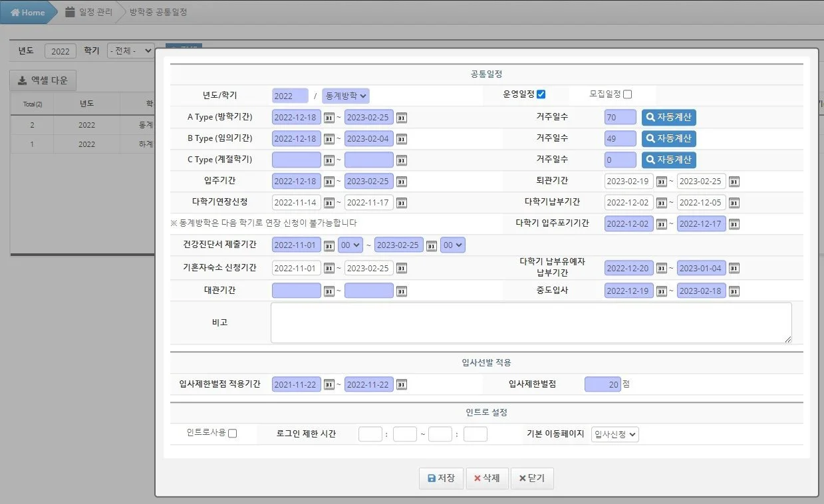824x504 pixels.
Task: Click 자동계산 for B Type 거주일수
Action: [x=669, y=139]
